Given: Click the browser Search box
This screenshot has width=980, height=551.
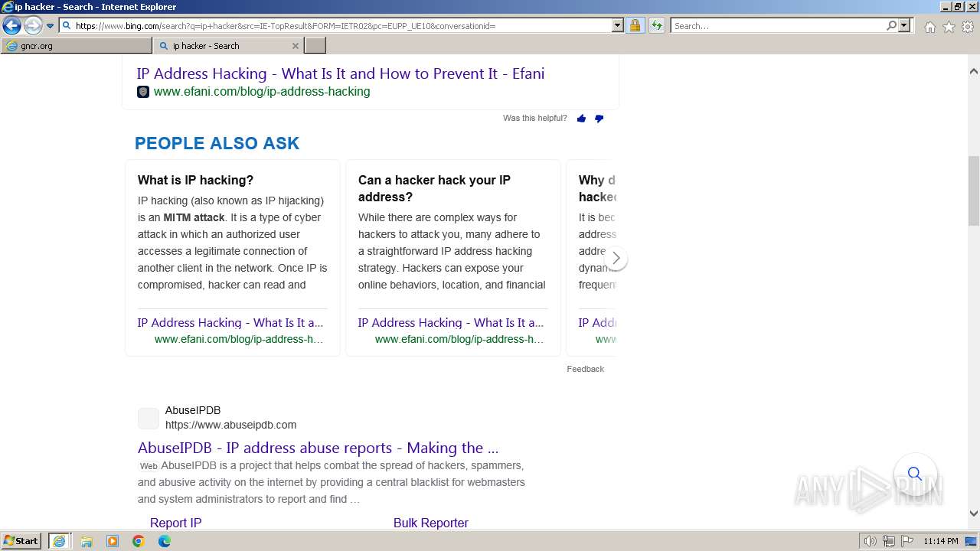Looking at the screenshot, I should click(x=779, y=25).
